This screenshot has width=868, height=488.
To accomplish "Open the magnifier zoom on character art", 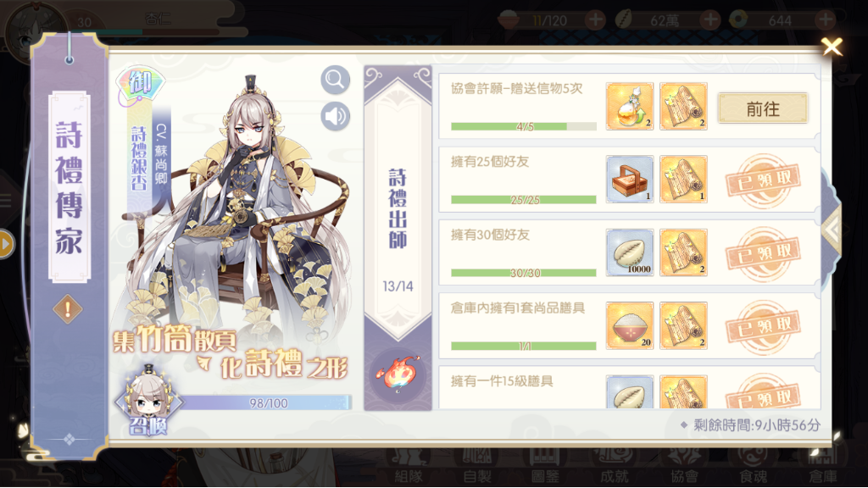I will pyautogui.click(x=335, y=80).
